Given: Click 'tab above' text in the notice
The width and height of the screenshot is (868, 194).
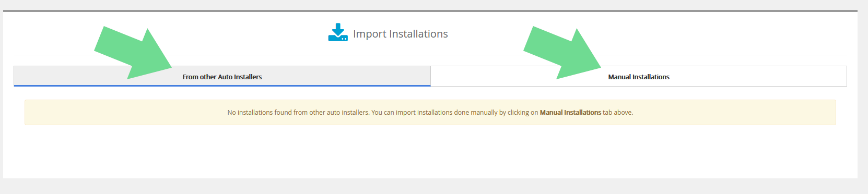Looking at the screenshot, I should (618, 112).
